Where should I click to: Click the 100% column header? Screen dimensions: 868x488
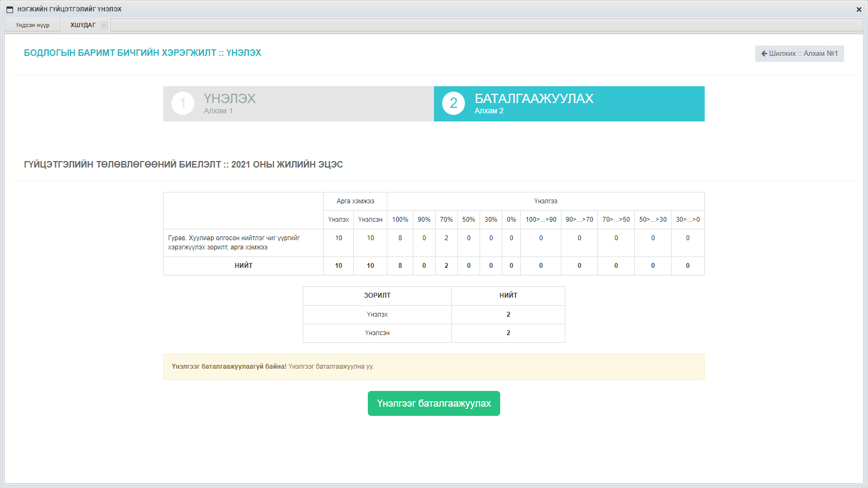point(400,220)
